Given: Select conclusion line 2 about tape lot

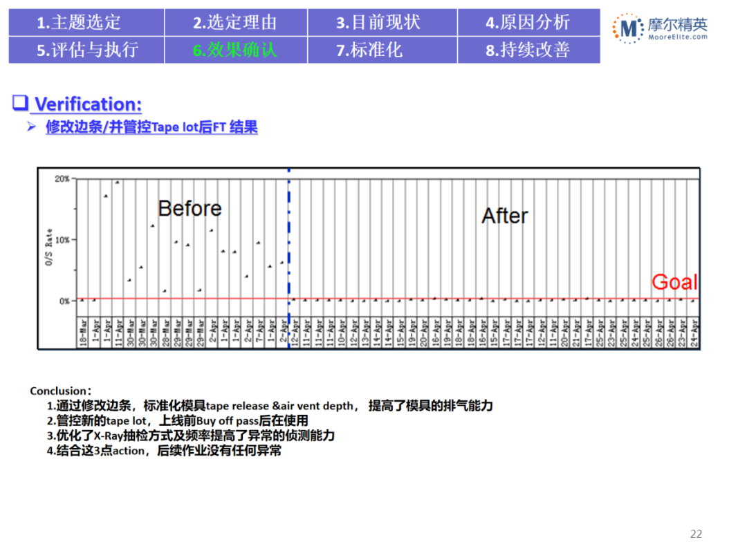Looking at the screenshot, I should [x=177, y=420].
